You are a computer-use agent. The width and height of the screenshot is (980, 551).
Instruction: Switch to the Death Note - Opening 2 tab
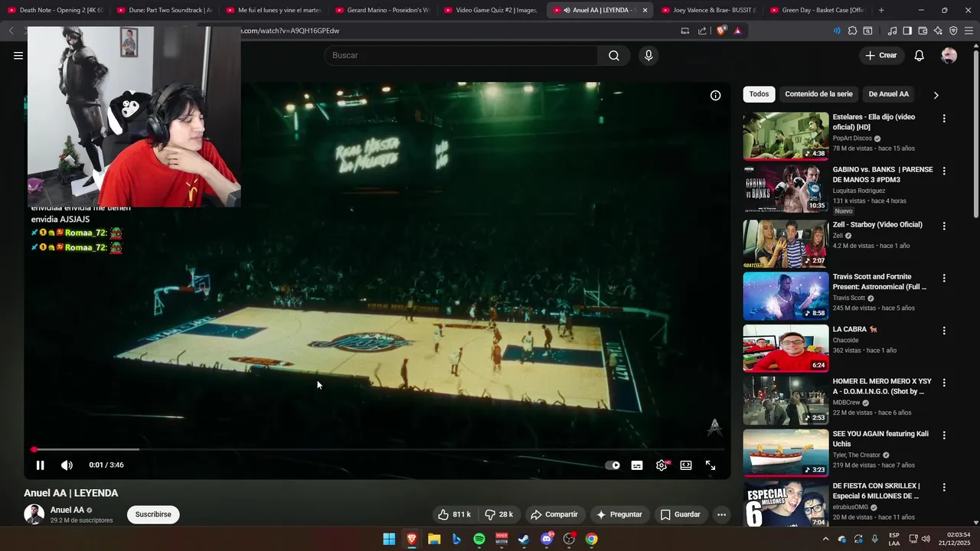click(55, 10)
